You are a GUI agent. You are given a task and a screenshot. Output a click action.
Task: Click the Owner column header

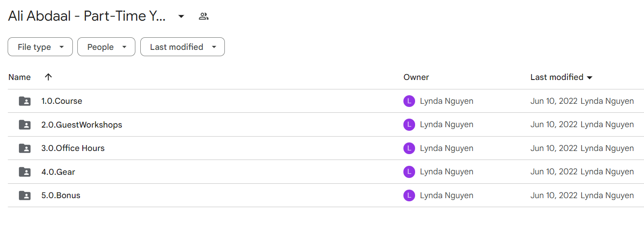416,77
